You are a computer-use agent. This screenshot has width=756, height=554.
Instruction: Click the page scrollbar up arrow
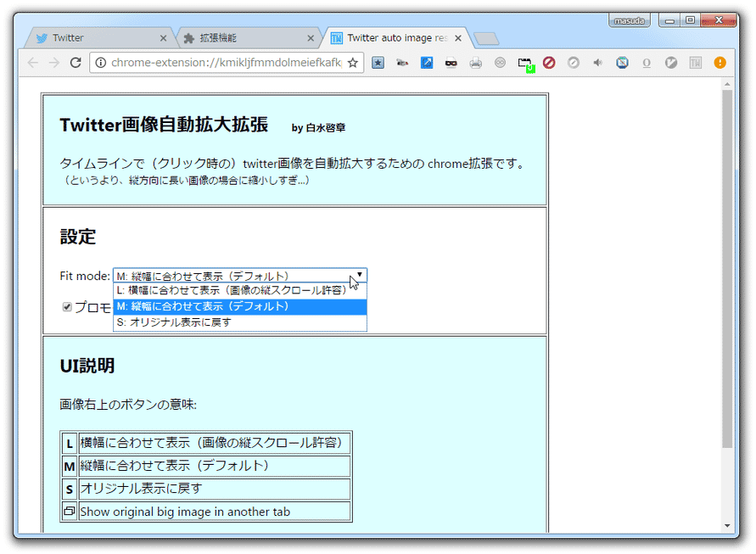727,84
